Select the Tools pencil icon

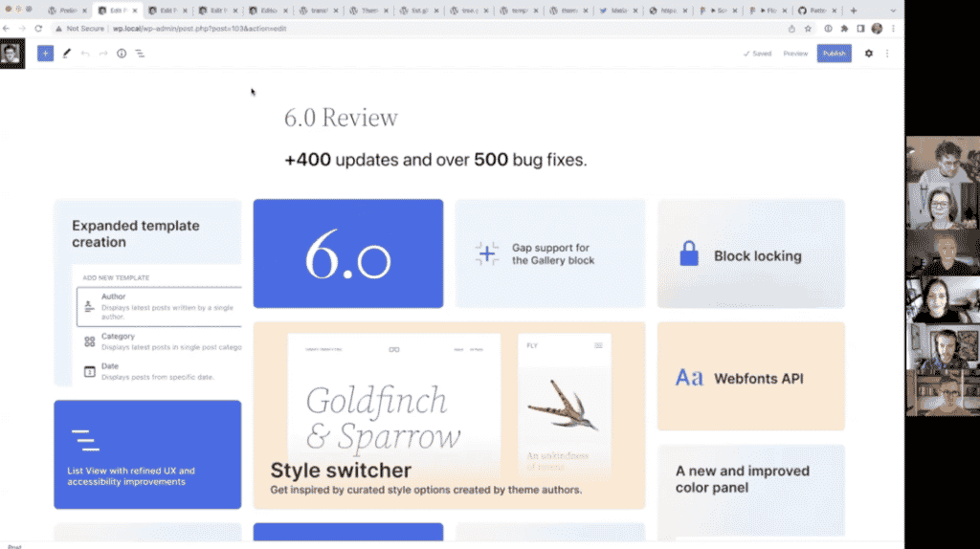click(x=66, y=54)
